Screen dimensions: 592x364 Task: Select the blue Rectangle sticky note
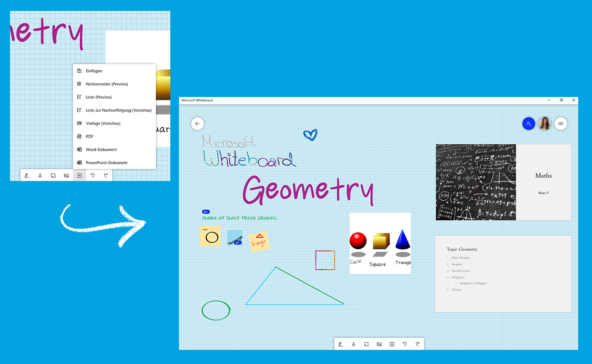[x=235, y=238]
